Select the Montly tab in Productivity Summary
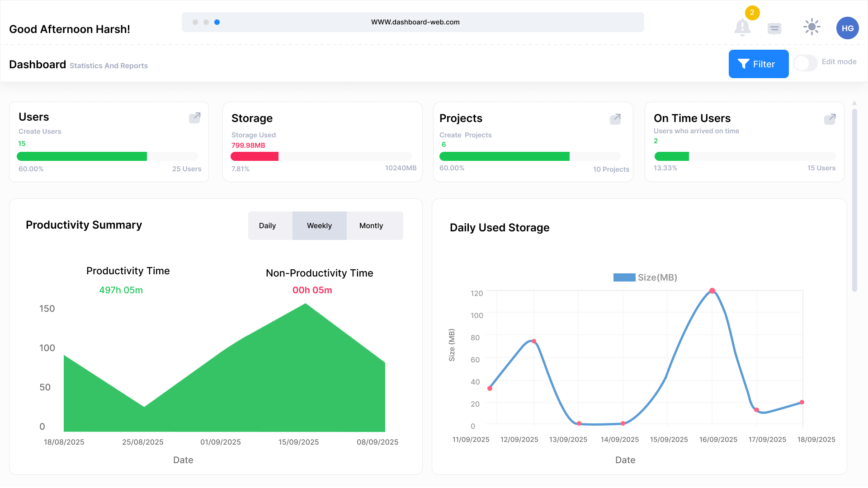Image resolution: width=868 pixels, height=488 pixels. (x=371, y=225)
